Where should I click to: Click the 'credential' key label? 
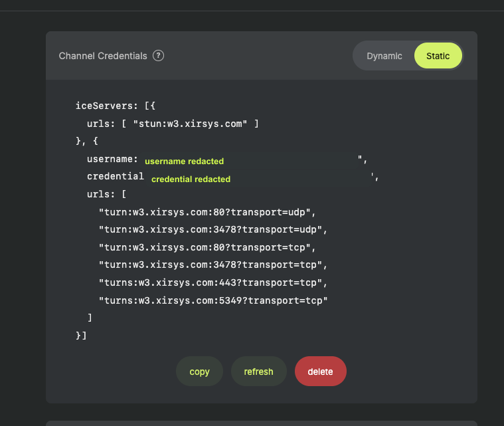point(116,177)
